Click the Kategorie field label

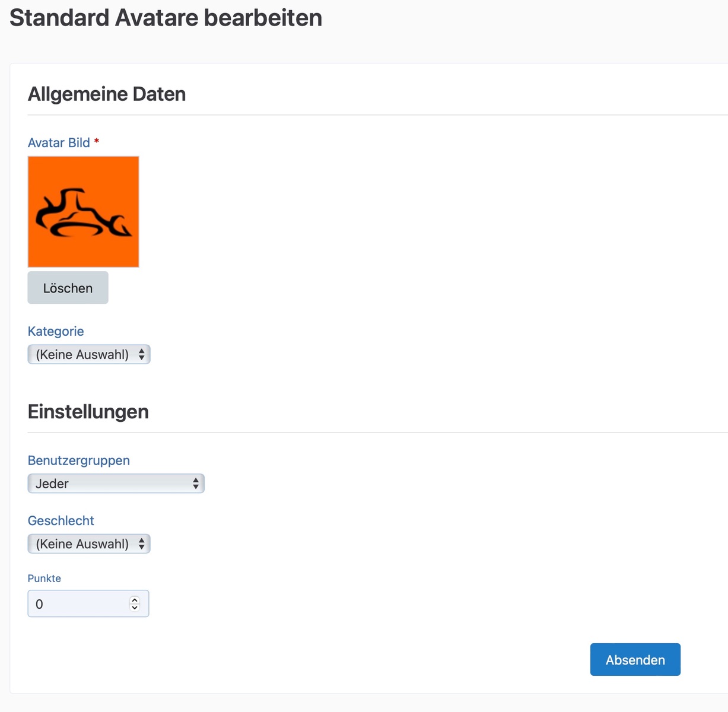56,331
